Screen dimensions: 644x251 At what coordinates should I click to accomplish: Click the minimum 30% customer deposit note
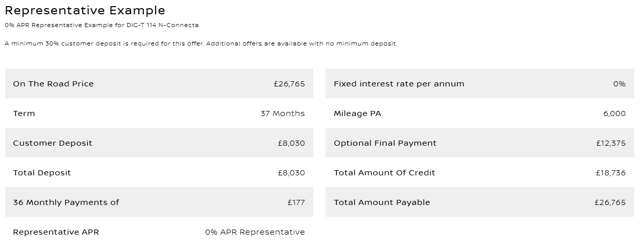click(x=201, y=43)
